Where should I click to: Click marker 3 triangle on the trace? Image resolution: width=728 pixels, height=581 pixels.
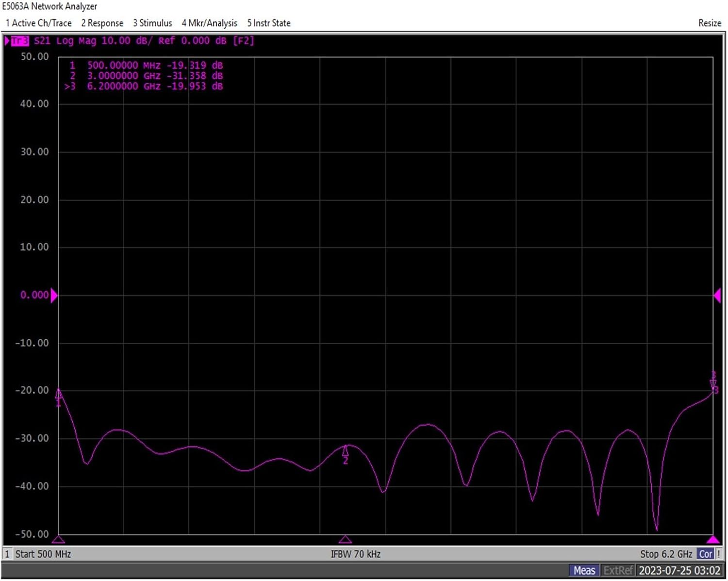[x=712, y=384]
